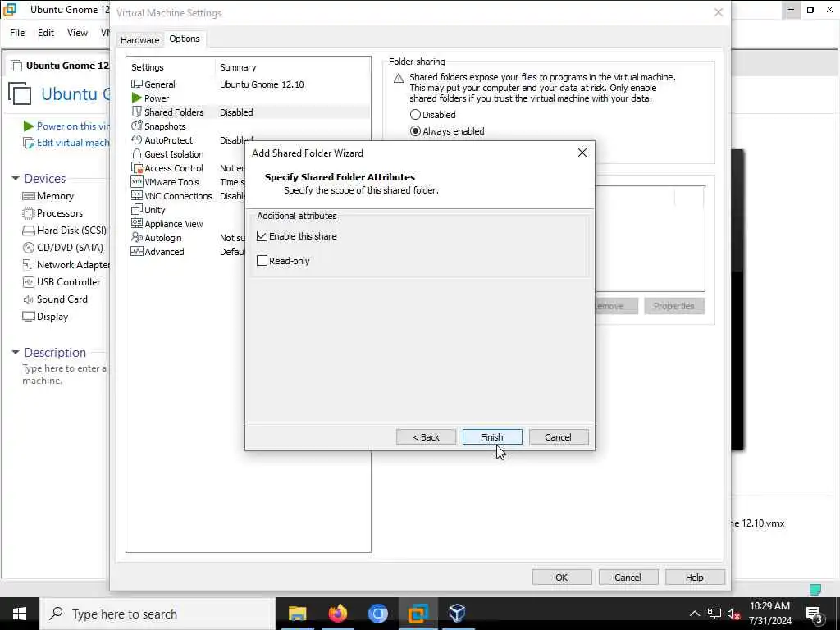Click Finish in the wizard

tap(492, 437)
